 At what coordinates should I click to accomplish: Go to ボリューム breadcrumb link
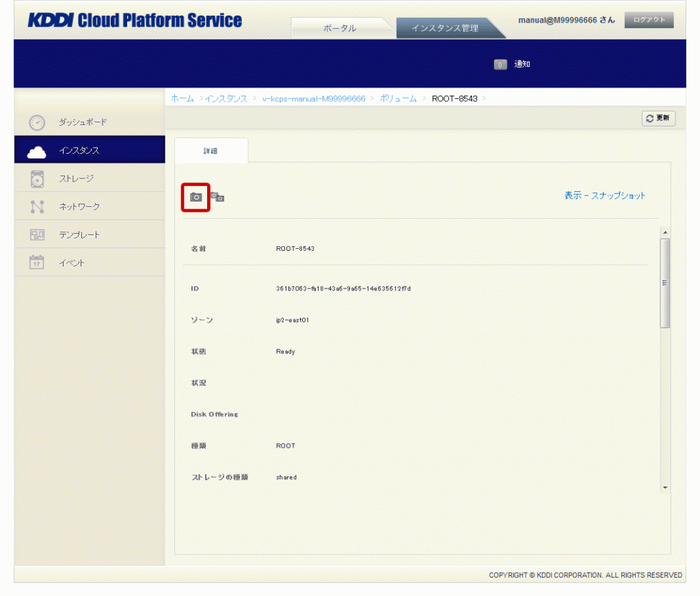pyautogui.click(x=399, y=98)
